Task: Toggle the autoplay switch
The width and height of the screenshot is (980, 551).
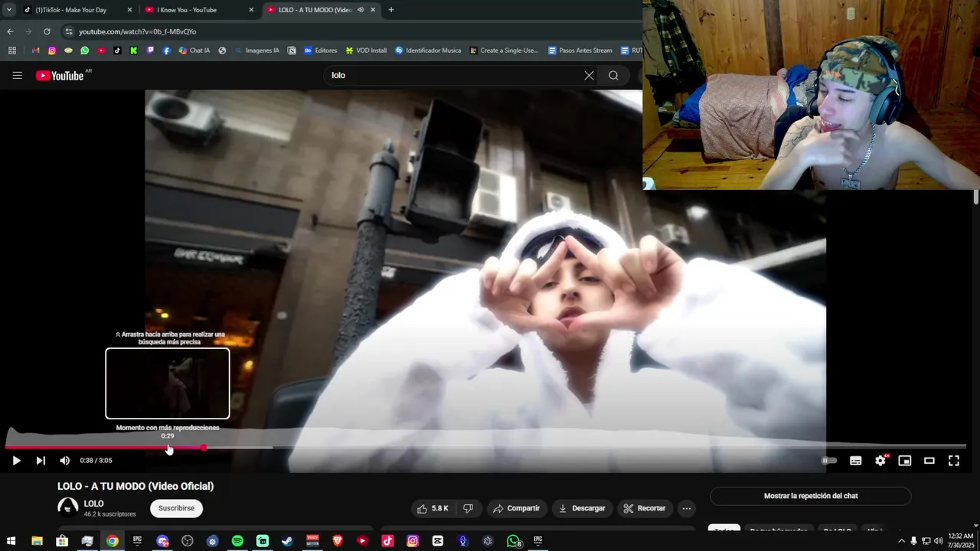Action: [829, 461]
